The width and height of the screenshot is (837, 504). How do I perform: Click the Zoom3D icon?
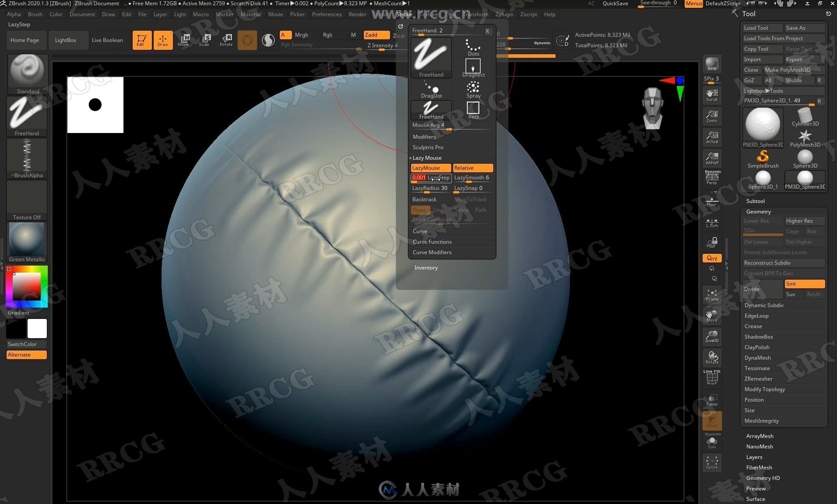[x=712, y=336]
